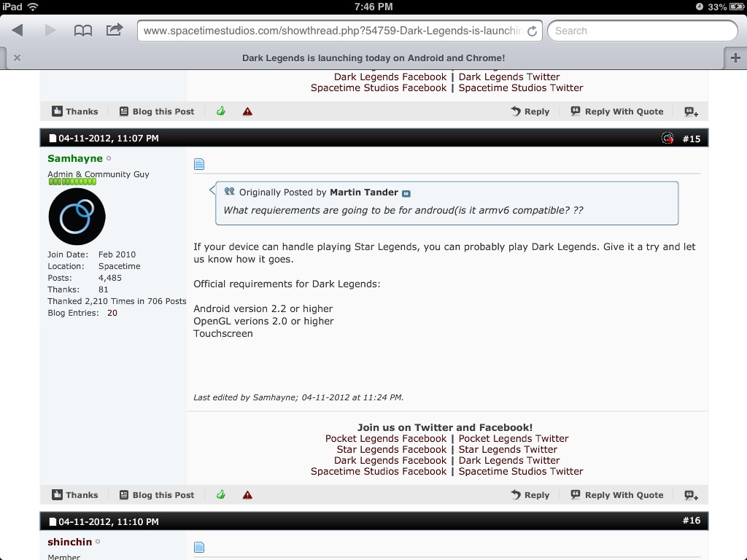Open Dark Legends Twitter link in post #15 signature
The width and height of the screenshot is (747, 560).
pyautogui.click(x=509, y=460)
